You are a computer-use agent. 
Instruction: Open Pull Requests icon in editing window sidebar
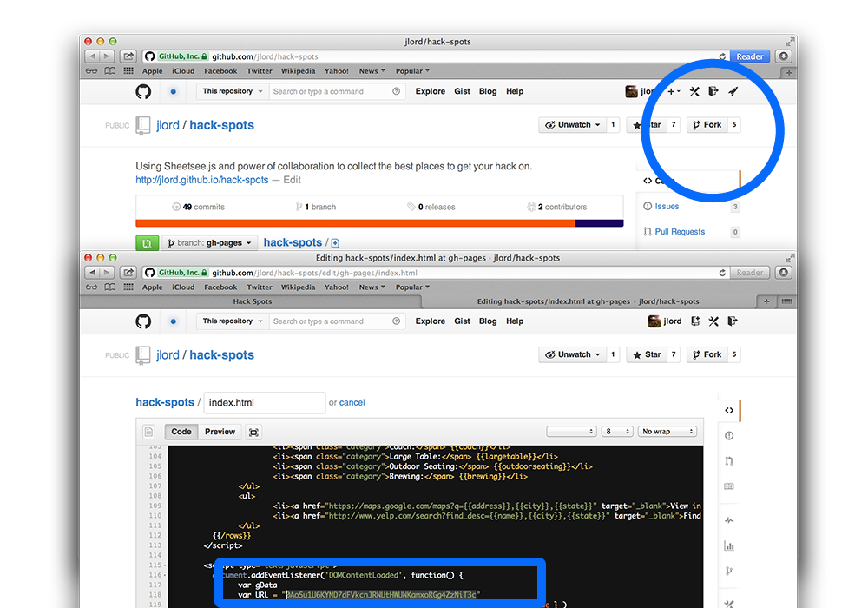(x=729, y=460)
